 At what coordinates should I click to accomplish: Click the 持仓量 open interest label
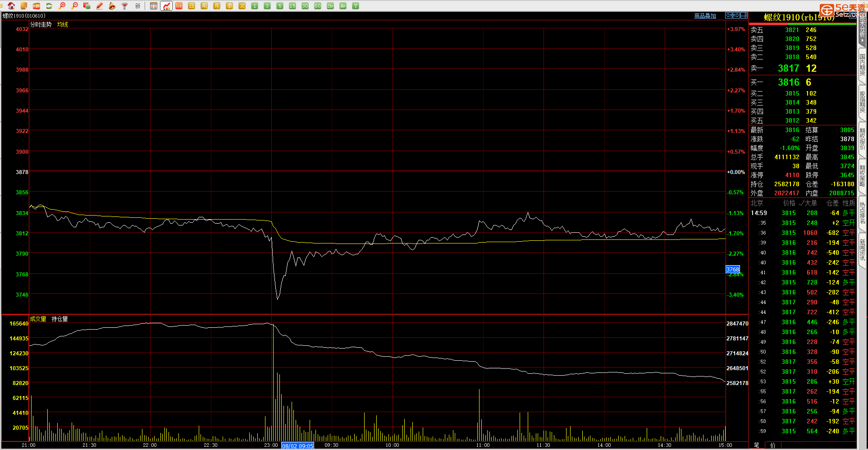coord(60,319)
